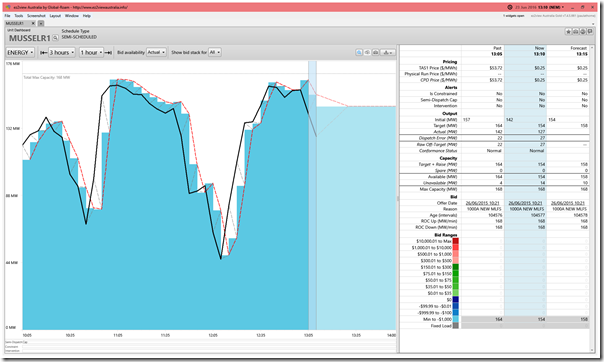The width and height of the screenshot is (604, 362).
Task: Open the Screenshot menu
Action: pyautogui.click(x=36, y=16)
